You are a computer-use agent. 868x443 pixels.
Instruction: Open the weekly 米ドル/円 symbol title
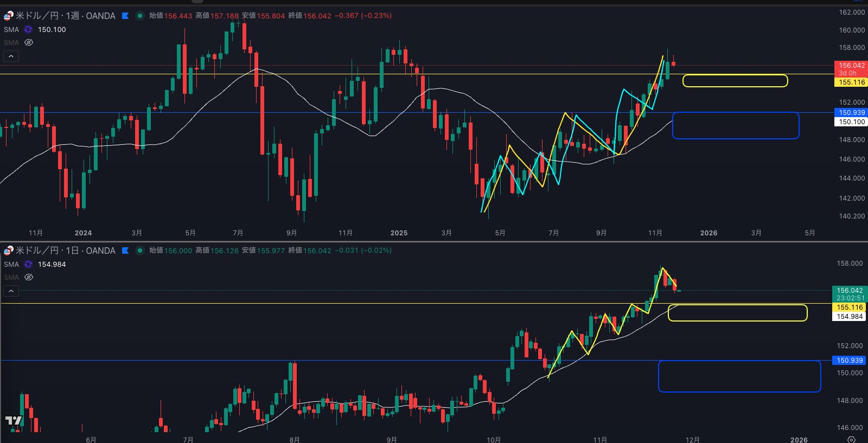[65, 16]
